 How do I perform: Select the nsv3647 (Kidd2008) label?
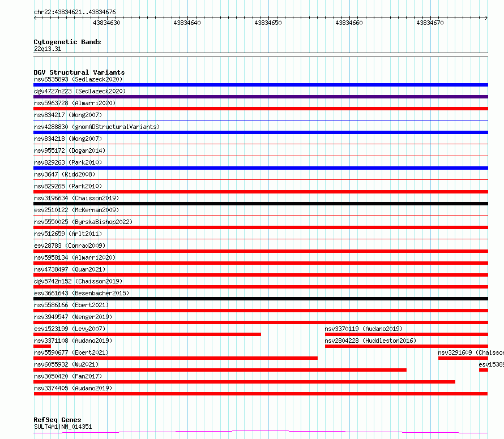65,174
